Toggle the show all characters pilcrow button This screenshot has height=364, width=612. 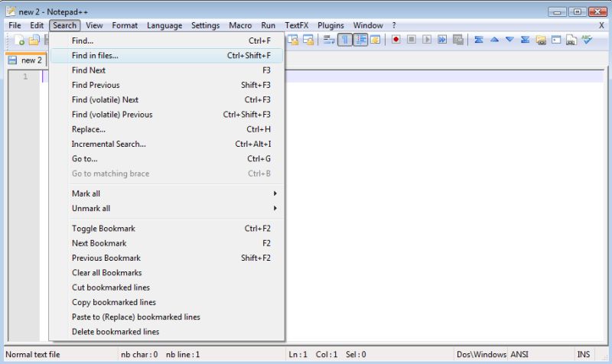(345, 40)
